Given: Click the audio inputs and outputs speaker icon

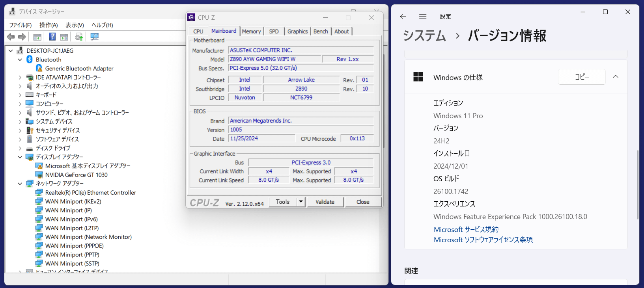Looking at the screenshot, I should coord(30,86).
